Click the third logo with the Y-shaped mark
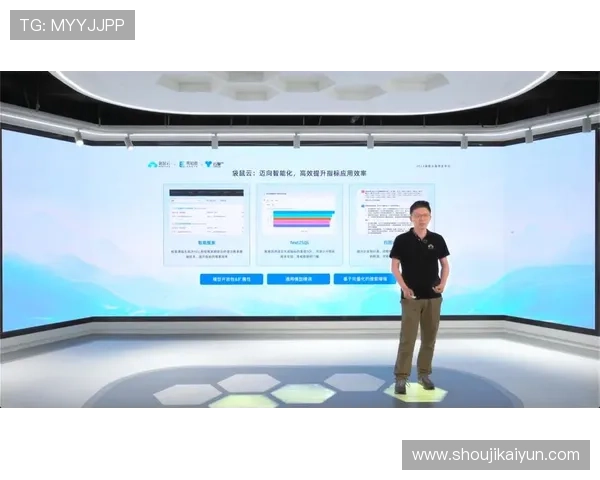The height and width of the screenshot is (480, 600). pos(214,164)
